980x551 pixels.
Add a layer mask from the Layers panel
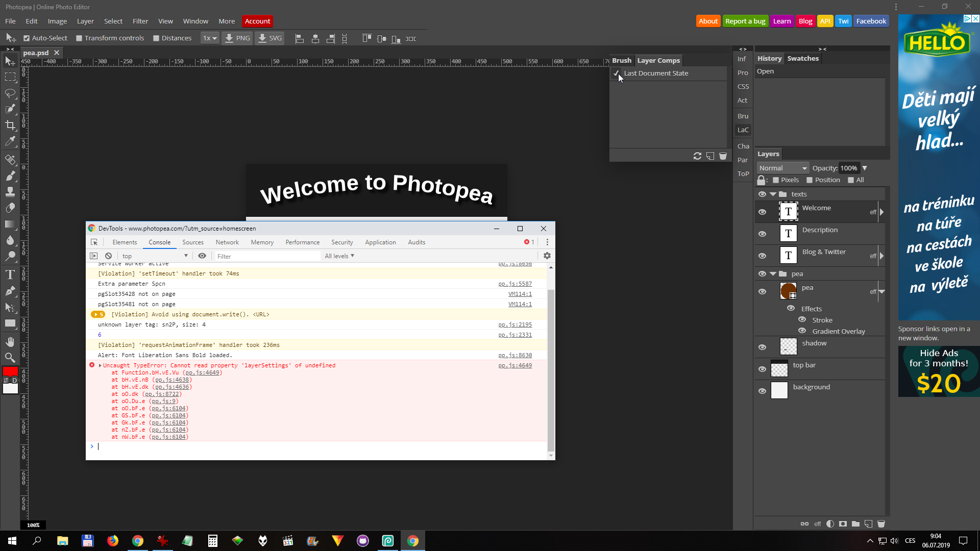tap(842, 523)
